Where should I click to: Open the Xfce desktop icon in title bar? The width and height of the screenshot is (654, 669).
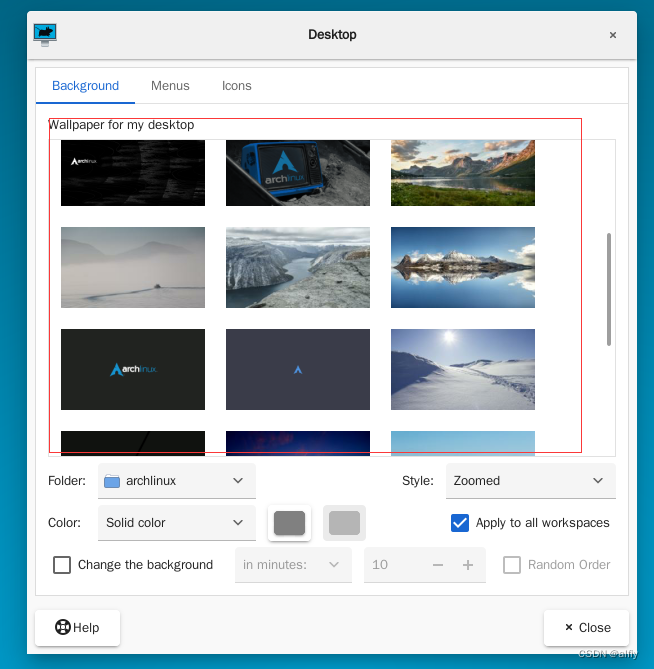(45, 35)
